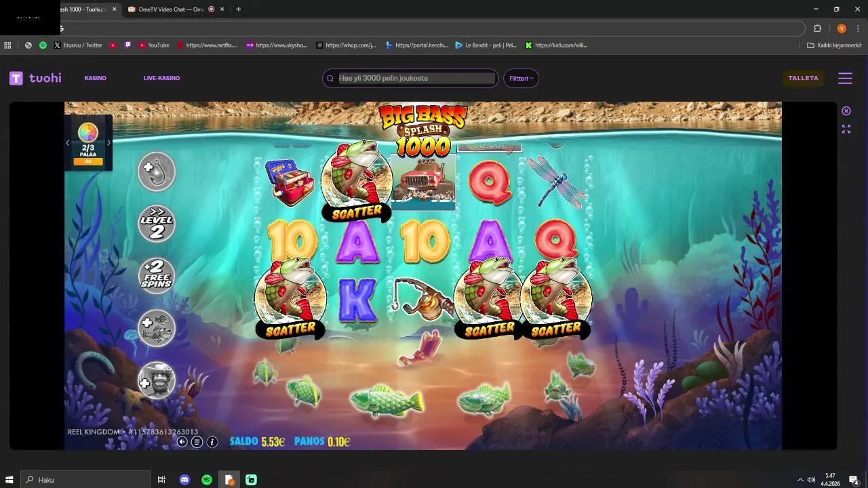Screen dimensions: 868x488
Task: Open the game menu hamburger icon
Action: [197, 442]
